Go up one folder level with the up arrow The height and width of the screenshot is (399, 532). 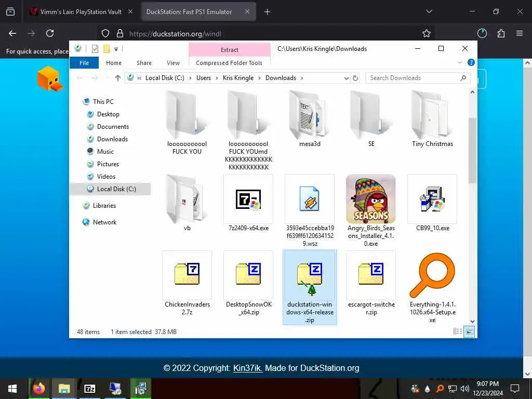(118, 78)
